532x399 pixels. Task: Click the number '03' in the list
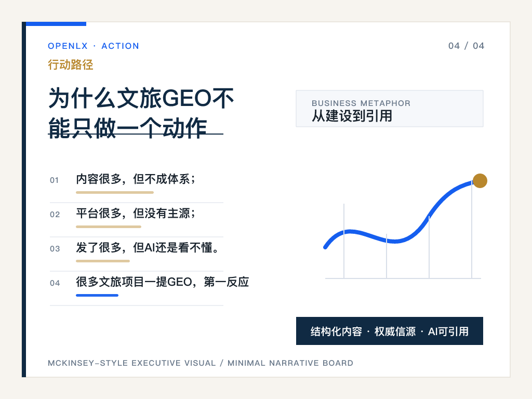pos(55,249)
